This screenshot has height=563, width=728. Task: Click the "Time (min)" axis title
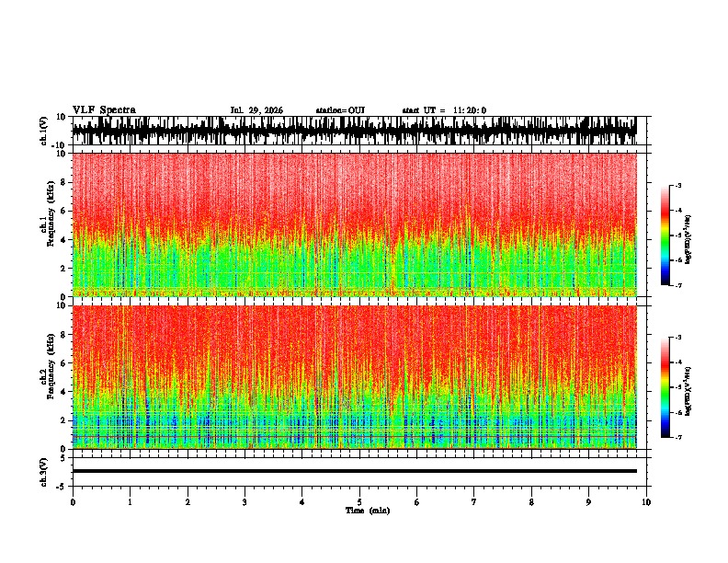coord(368,511)
